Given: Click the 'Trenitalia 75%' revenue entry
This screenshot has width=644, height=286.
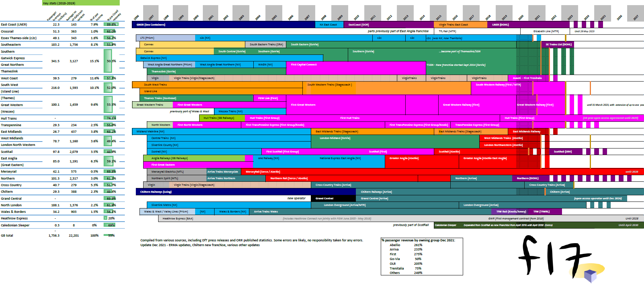Looking at the screenshot, I should tap(406, 268).
